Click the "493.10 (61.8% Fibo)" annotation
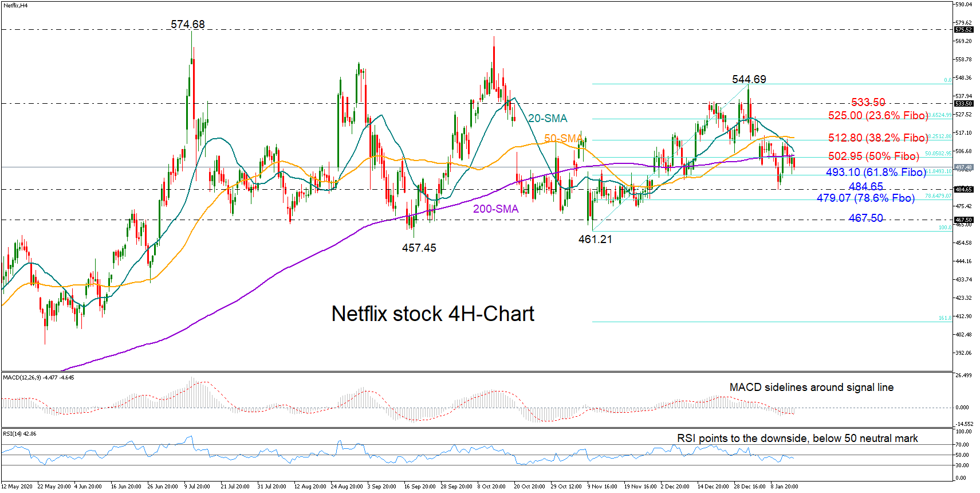The width and height of the screenshot is (980, 493). coord(876,172)
